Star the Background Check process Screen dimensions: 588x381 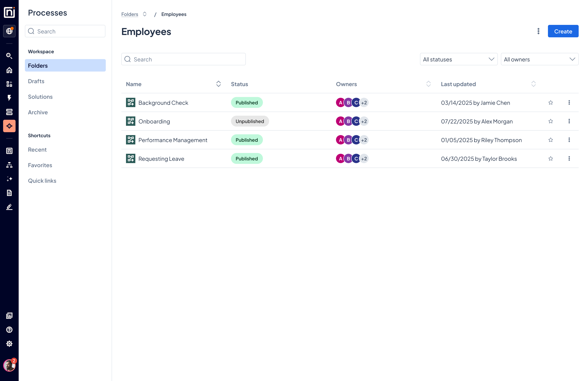[550, 102]
